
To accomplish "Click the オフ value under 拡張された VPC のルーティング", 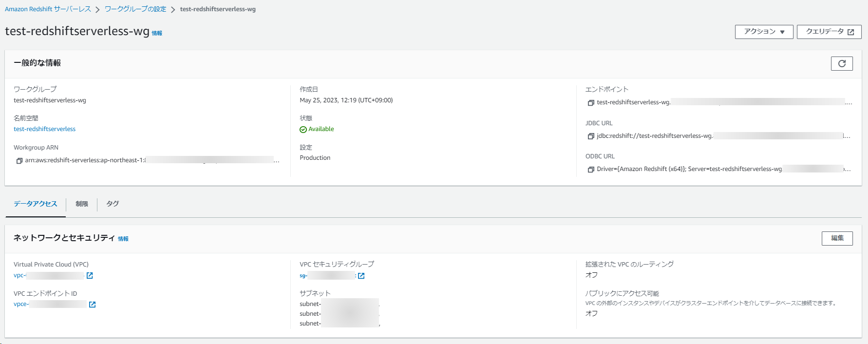I will click(x=591, y=275).
